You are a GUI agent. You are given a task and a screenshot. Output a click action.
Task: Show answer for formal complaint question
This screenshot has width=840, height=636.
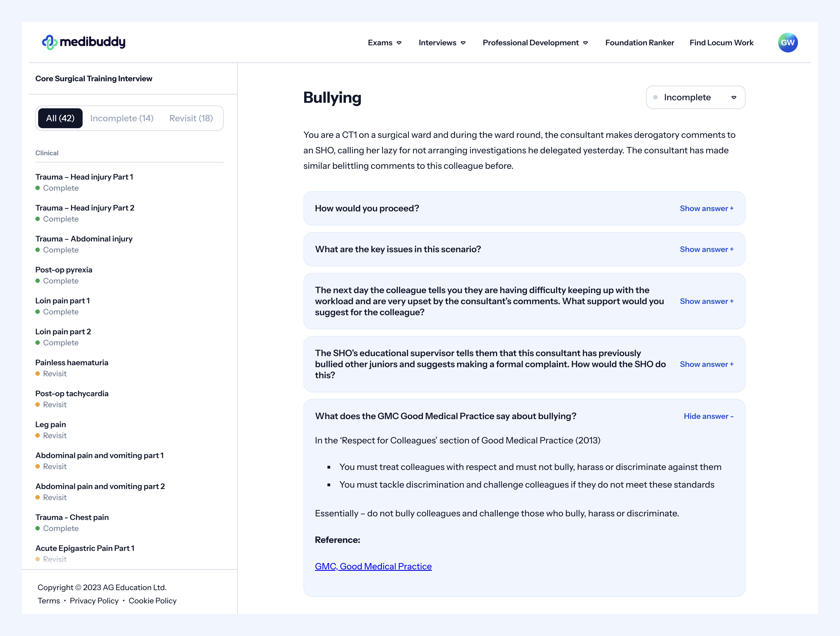pyautogui.click(x=706, y=364)
